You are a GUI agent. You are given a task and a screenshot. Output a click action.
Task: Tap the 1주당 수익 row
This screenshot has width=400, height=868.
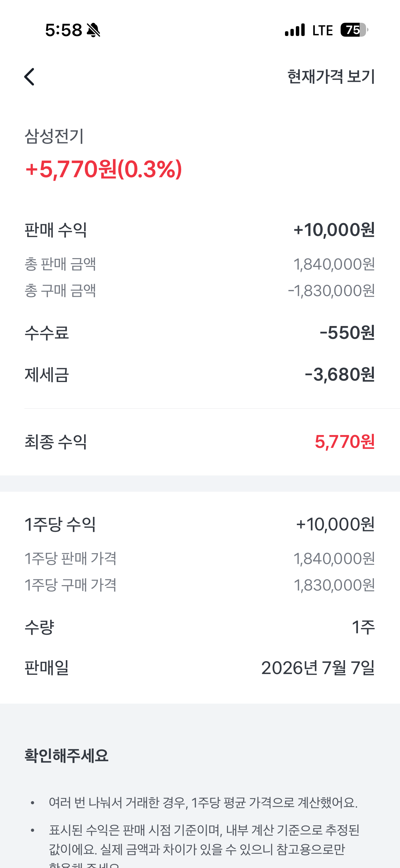(x=200, y=524)
